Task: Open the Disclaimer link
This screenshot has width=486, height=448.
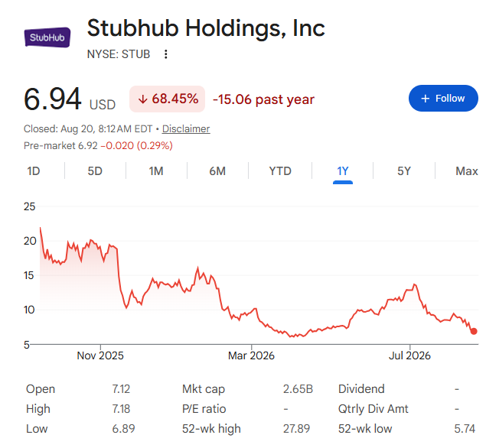Action: [186, 128]
